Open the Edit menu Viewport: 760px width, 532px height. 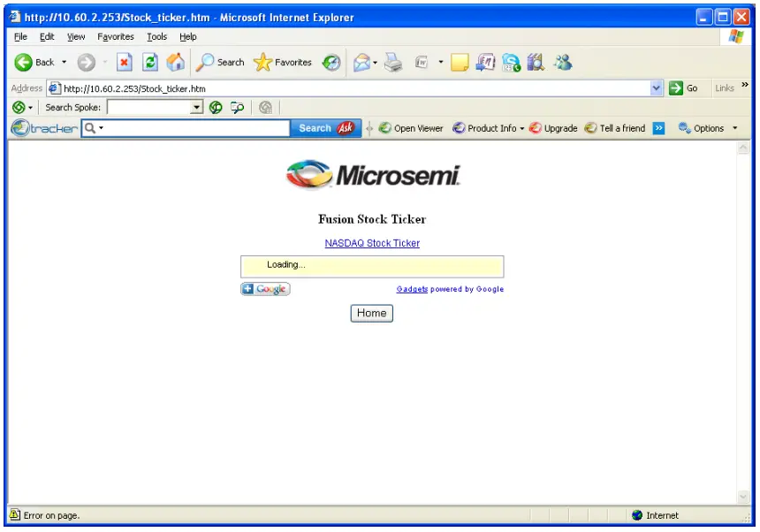click(x=47, y=37)
